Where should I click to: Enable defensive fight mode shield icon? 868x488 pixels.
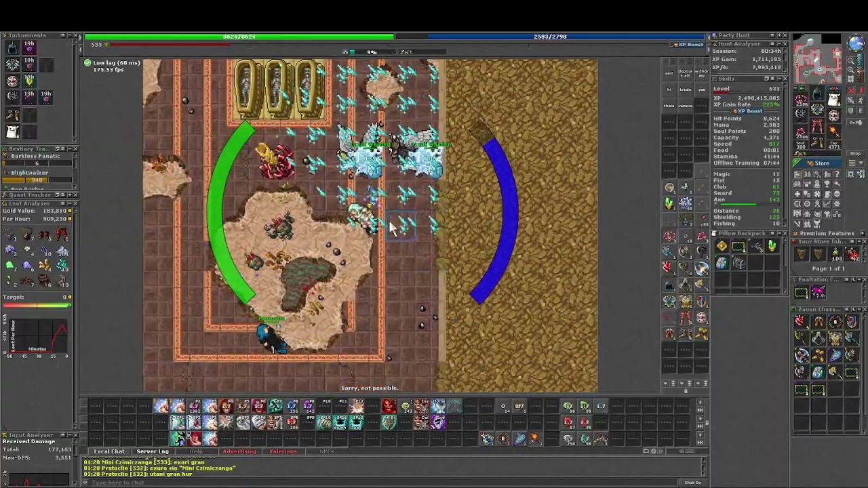851,111
